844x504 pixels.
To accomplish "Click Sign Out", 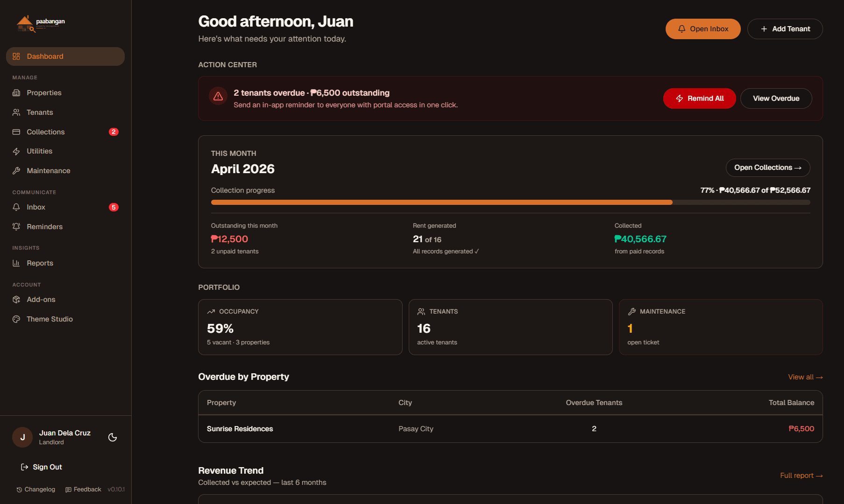I will [x=42, y=467].
